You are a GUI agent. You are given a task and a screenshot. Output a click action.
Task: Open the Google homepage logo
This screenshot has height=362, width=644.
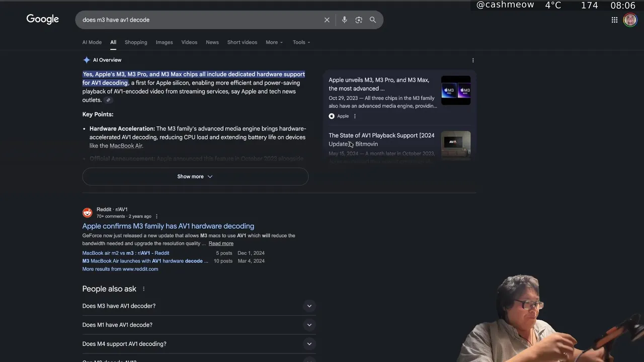coord(43,19)
